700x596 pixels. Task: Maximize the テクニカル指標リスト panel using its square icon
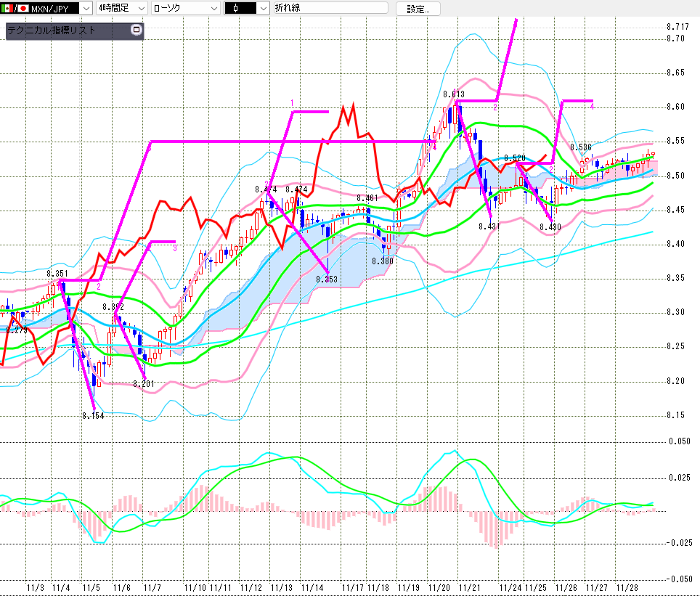135,30
